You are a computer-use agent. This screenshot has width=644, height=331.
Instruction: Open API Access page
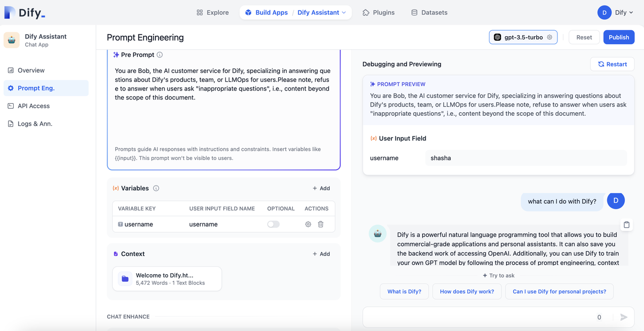(x=46, y=106)
